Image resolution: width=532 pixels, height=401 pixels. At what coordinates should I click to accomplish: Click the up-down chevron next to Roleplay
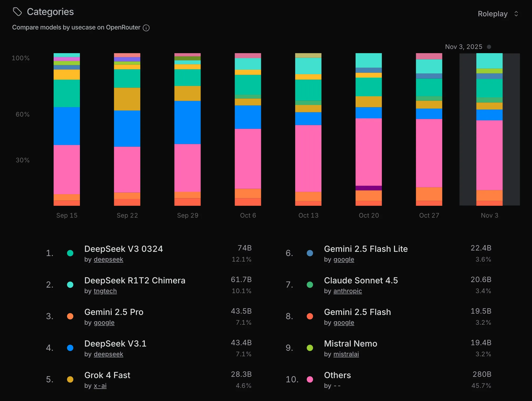(516, 14)
